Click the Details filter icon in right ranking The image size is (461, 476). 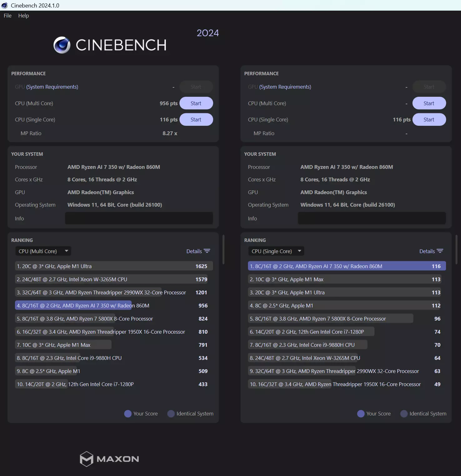[x=440, y=251]
